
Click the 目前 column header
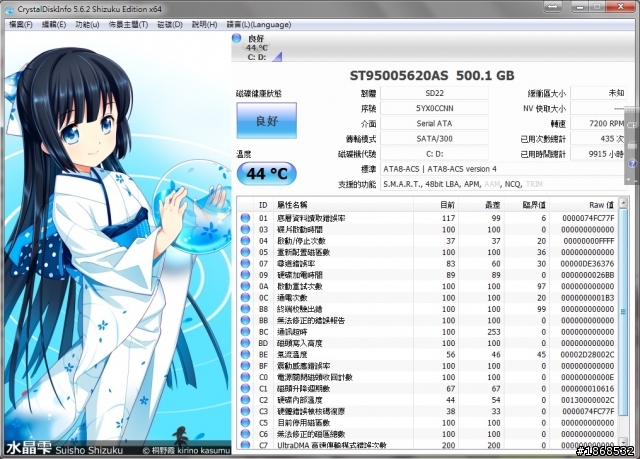(436, 205)
